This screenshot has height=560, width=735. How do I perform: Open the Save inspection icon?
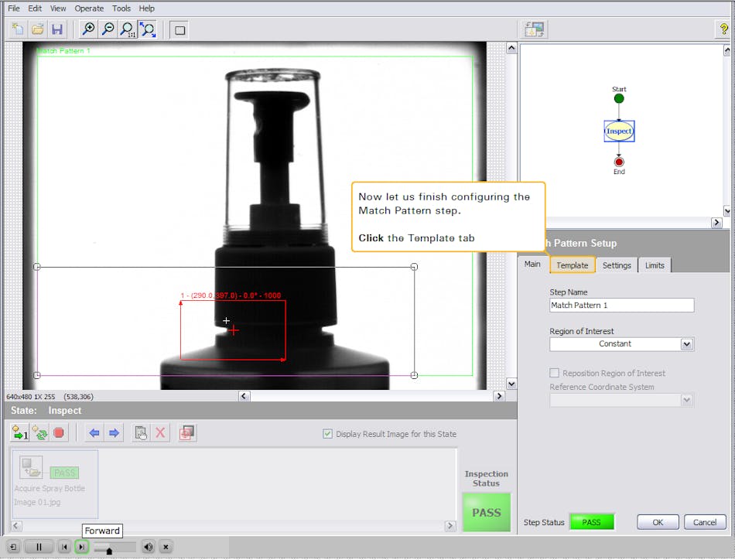click(57, 29)
